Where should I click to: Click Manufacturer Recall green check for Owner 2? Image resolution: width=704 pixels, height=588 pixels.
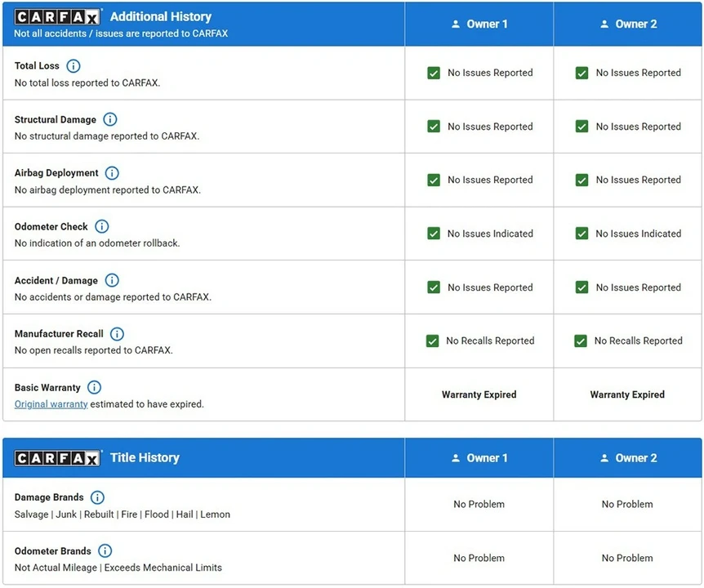point(581,341)
